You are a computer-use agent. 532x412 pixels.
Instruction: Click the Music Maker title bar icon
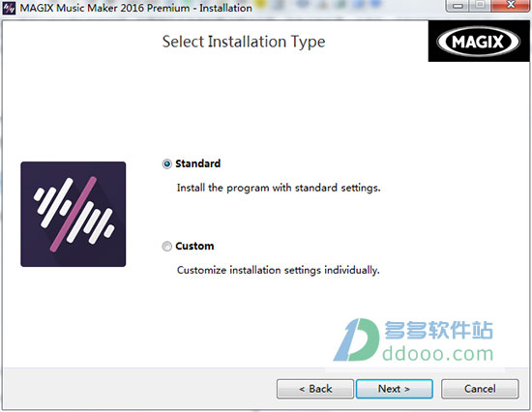pos(9,8)
